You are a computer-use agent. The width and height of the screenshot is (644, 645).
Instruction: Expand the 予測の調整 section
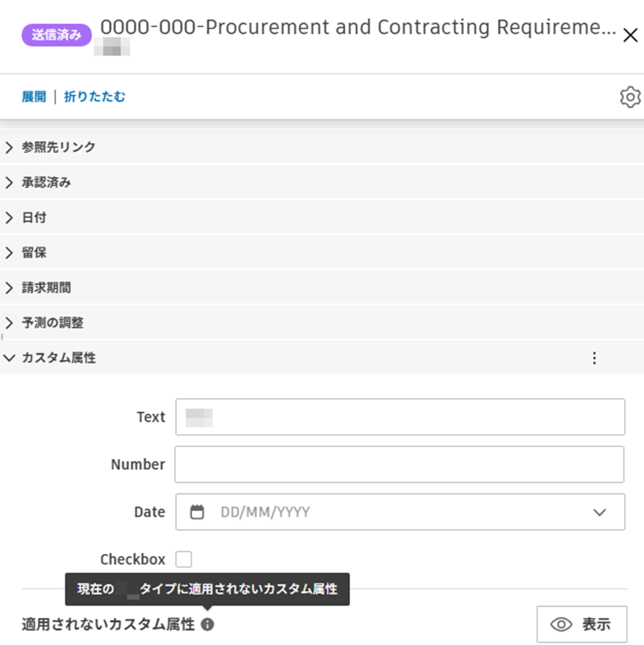coord(52,323)
